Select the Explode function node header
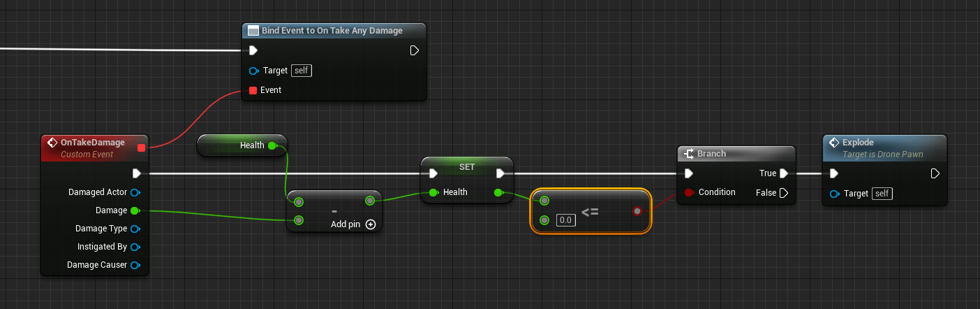Image resolution: width=980 pixels, height=309 pixels. coord(884,148)
